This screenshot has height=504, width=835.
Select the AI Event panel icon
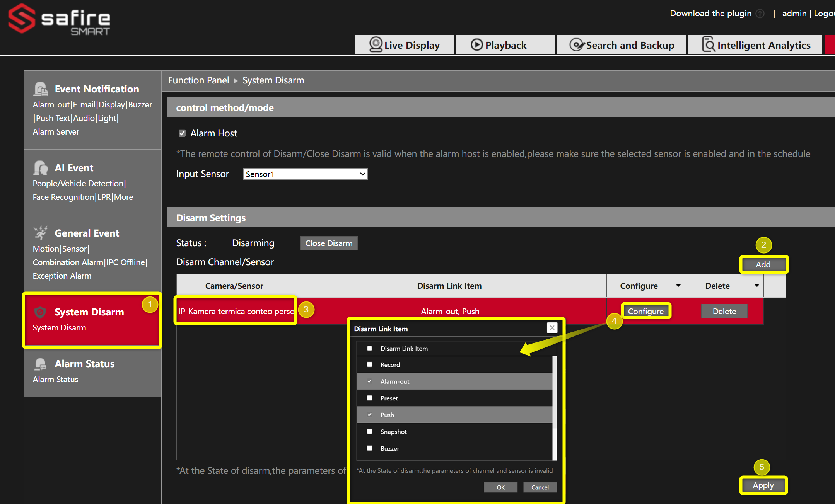pyautogui.click(x=41, y=167)
